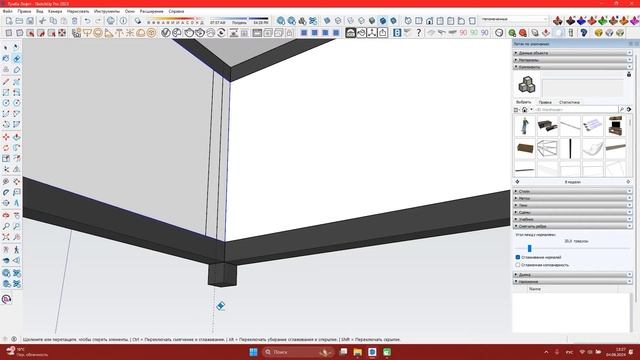Toggle Back Edges style
Image resolution: width=640 pixels, height=360 pixels.
[x=338, y=21]
